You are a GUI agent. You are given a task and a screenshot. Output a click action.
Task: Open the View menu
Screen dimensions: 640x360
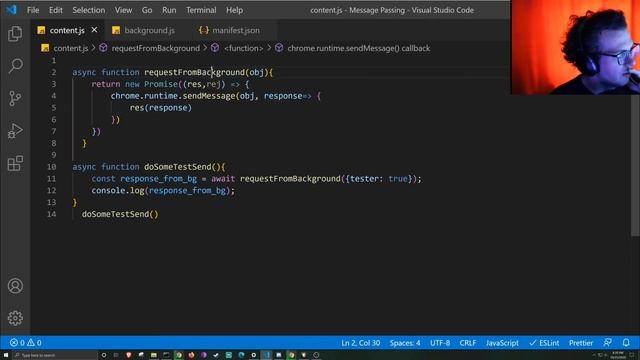(123, 10)
